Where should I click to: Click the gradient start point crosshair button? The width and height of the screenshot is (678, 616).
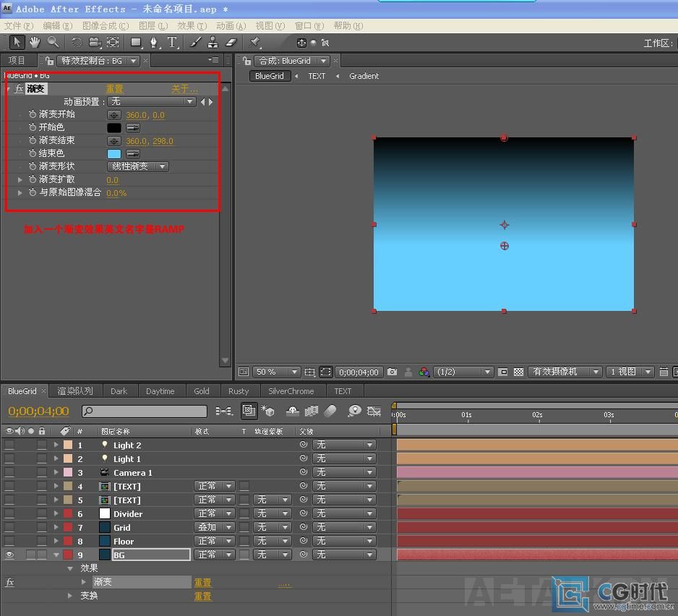coord(113,115)
